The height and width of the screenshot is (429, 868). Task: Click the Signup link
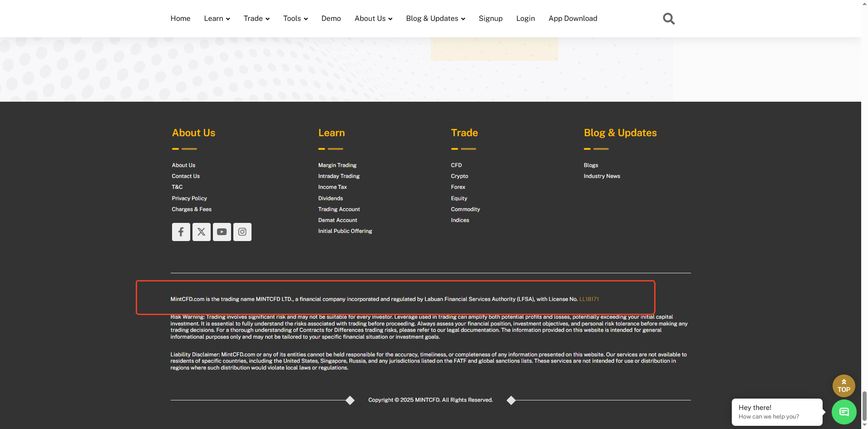490,19
